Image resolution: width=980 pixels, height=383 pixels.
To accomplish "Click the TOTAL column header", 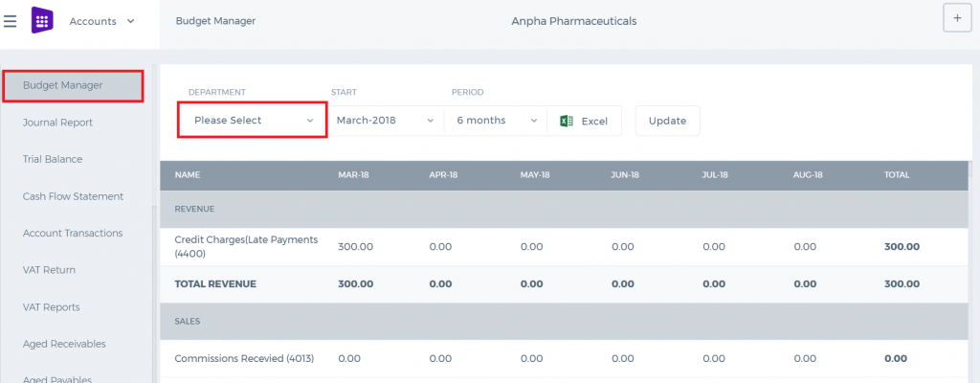I will (897, 175).
